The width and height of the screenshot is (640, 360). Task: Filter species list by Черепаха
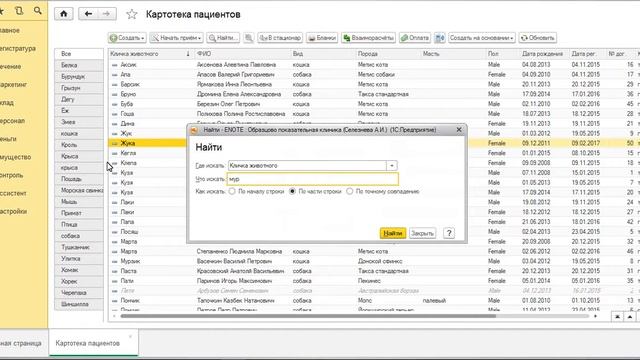pos(79,293)
